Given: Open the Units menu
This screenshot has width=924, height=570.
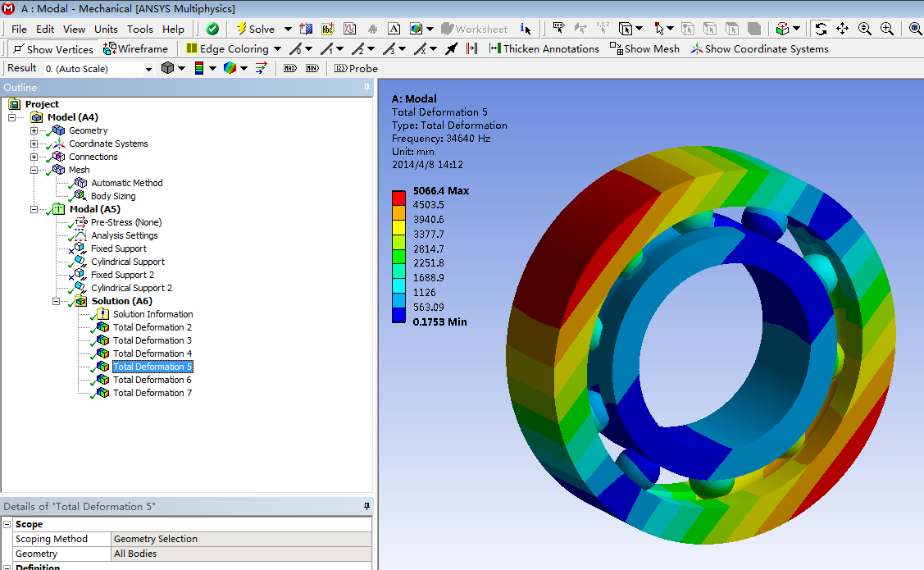Looking at the screenshot, I should [x=106, y=30].
